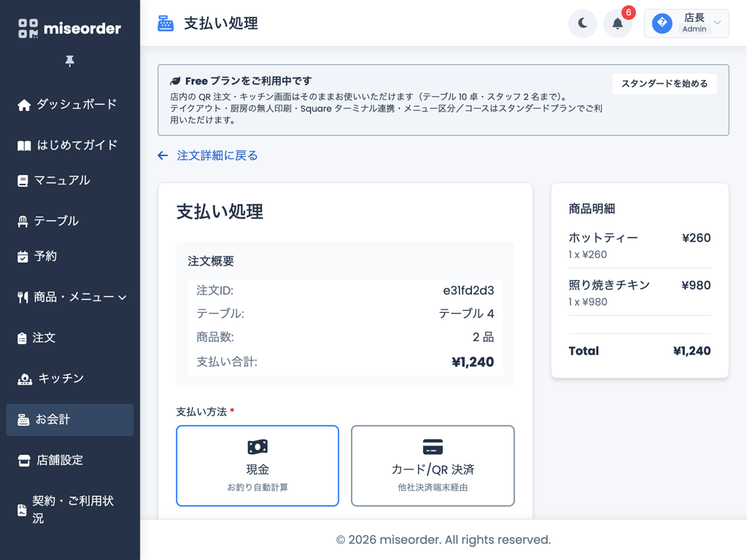Screen dimensions: 747x560
Task: Open the 店長 Admin dropdown chevron
Action: (x=718, y=23)
